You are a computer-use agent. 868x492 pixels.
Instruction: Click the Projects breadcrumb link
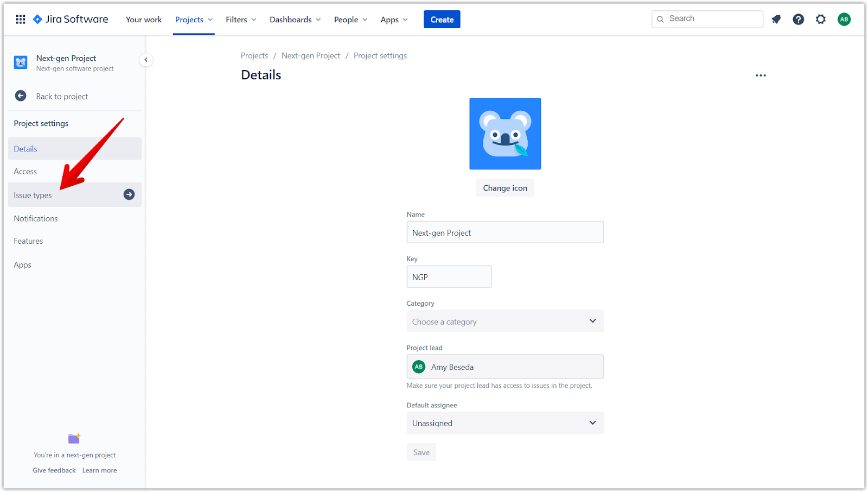click(x=254, y=56)
